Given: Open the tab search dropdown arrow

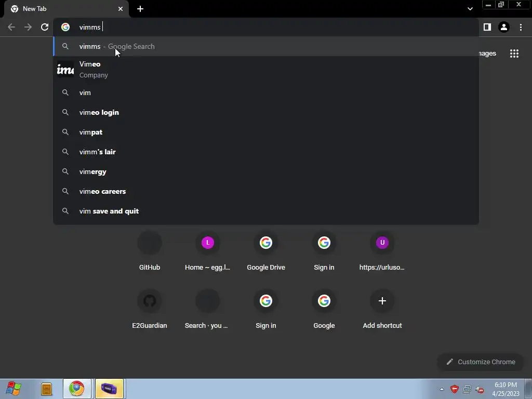Looking at the screenshot, I should coord(470,9).
